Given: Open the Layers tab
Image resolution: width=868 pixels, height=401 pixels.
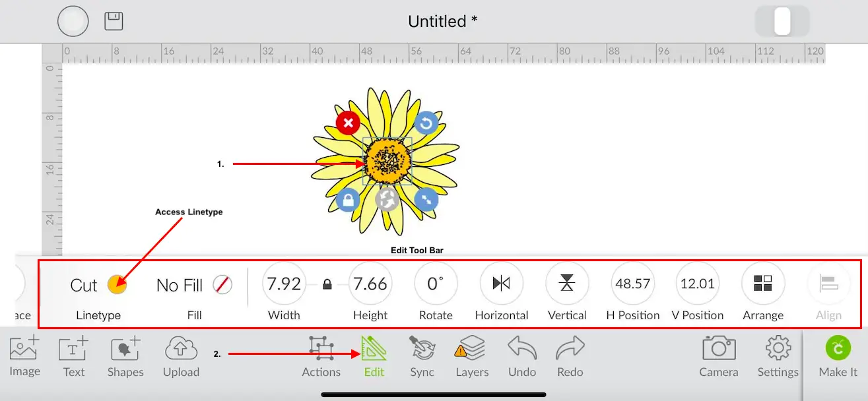Looking at the screenshot, I should click(x=472, y=356).
